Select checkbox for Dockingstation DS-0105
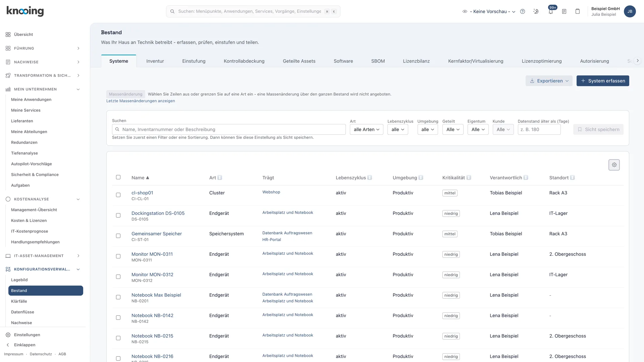The height and width of the screenshot is (362, 644). coord(118,216)
